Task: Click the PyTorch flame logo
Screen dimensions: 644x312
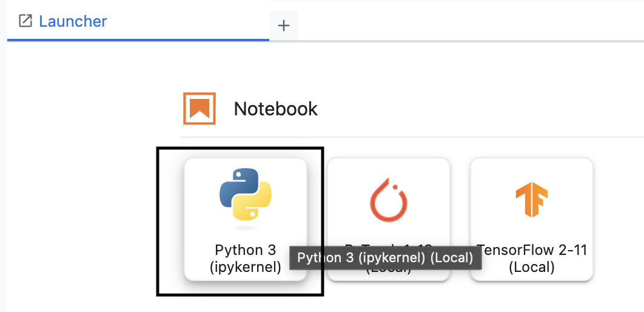Action: click(389, 200)
